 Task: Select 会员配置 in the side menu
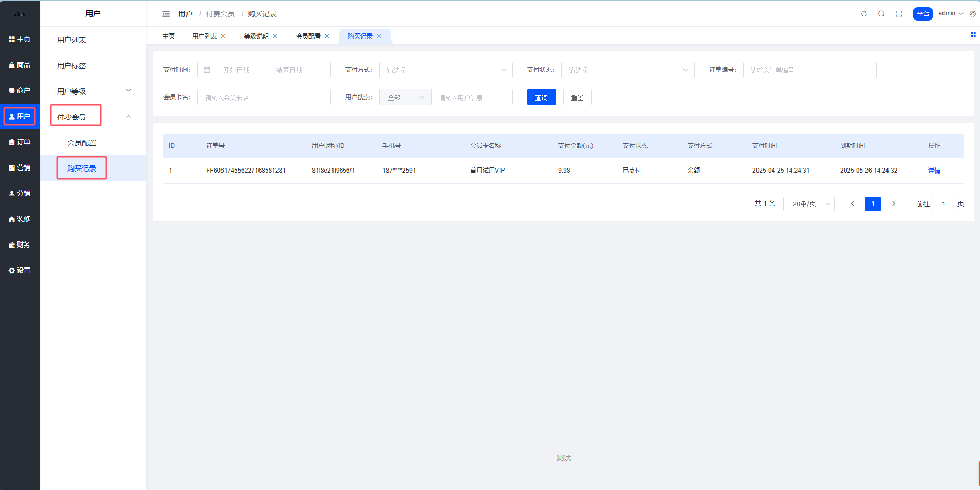point(82,143)
